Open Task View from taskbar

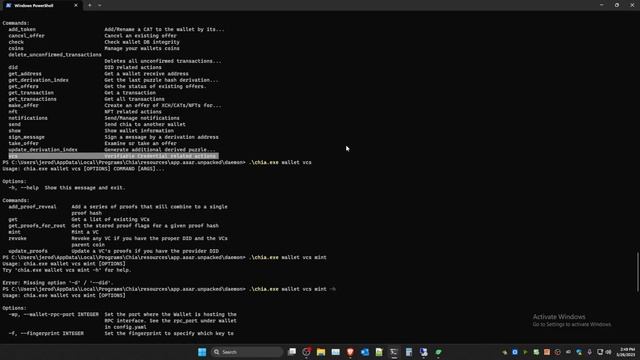pyautogui.click(x=292, y=352)
